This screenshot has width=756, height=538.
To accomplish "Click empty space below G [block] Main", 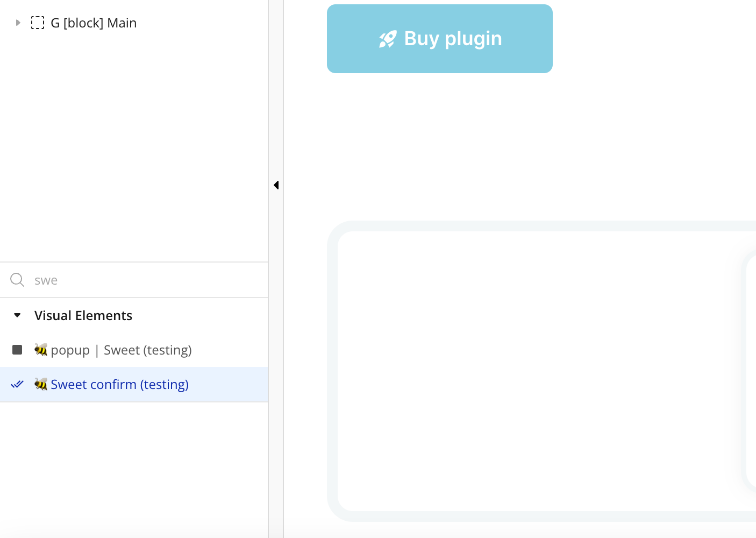I will [x=134, y=145].
